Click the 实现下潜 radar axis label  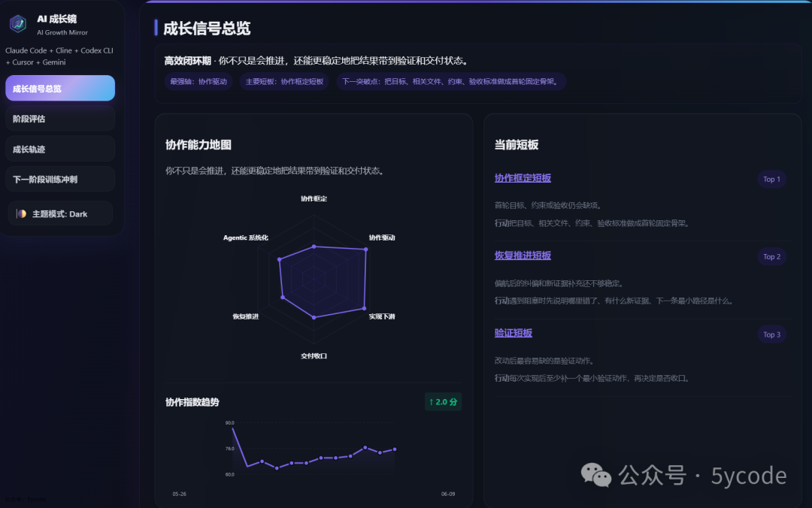pyautogui.click(x=382, y=316)
